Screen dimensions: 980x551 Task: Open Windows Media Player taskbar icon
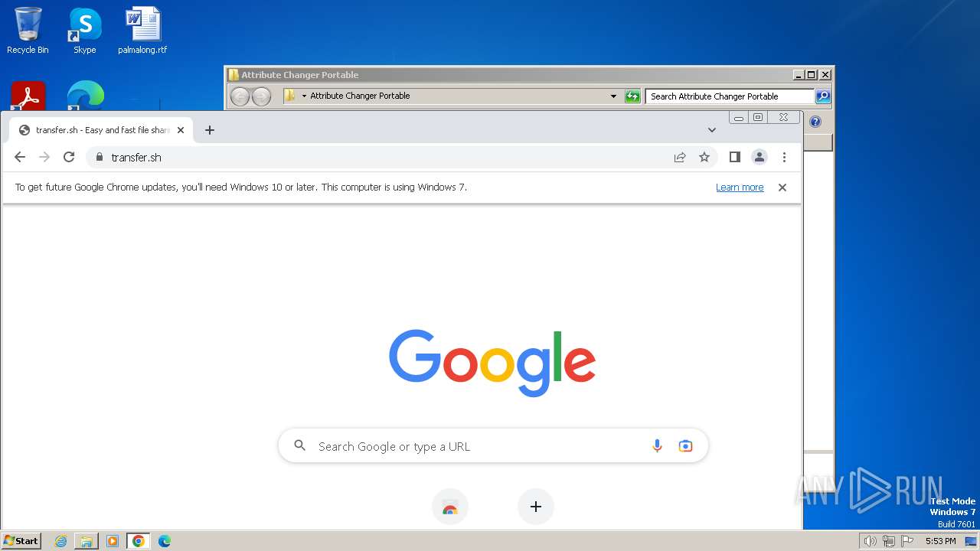pos(113,541)
